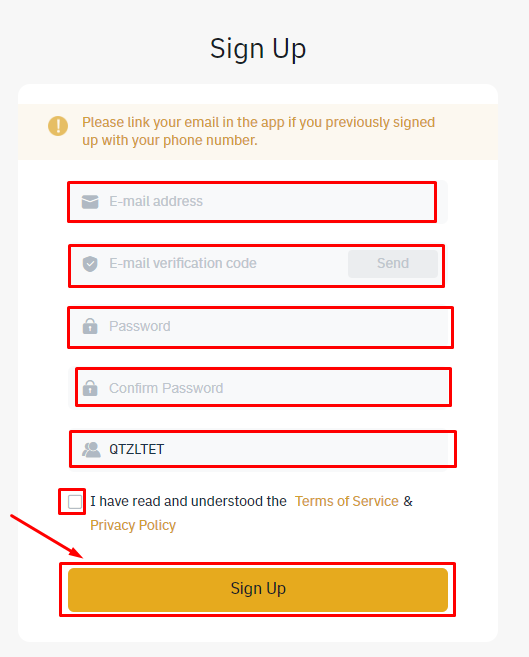Open the Privacy Policy link
529x657 pixels.
(133, 525)
